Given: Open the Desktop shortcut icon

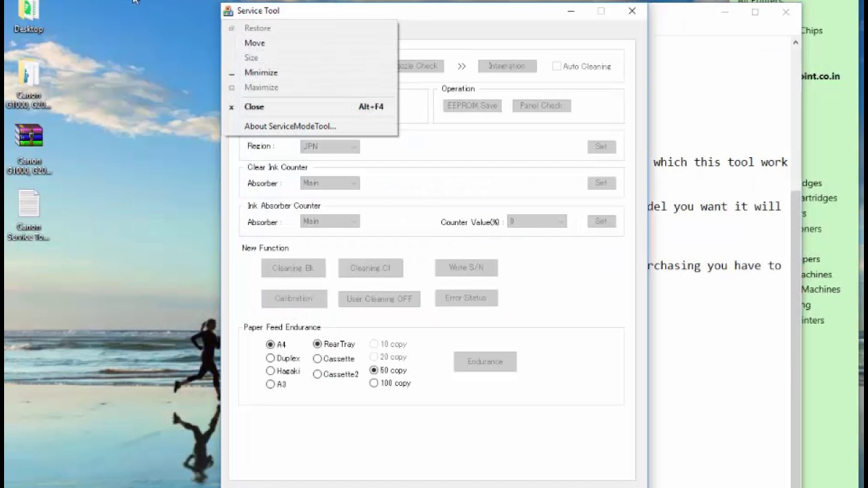Looking at the screenshot, I should tap(28, 17).
